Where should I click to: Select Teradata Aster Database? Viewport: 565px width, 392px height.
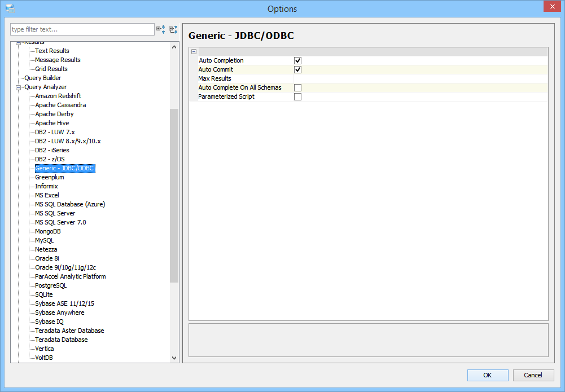click(x=69, y=330)
